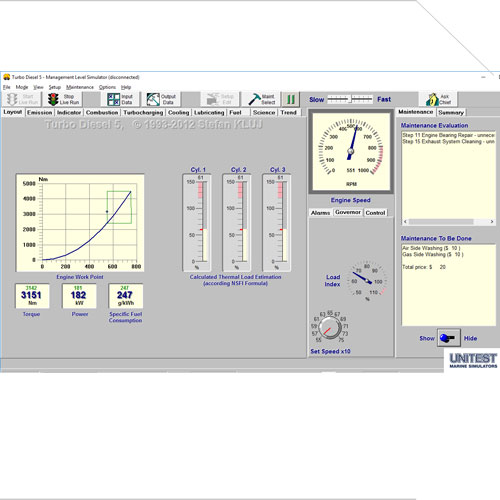
Task: Click the 'Total price: $ 20' line
Action: coord(424,267)
